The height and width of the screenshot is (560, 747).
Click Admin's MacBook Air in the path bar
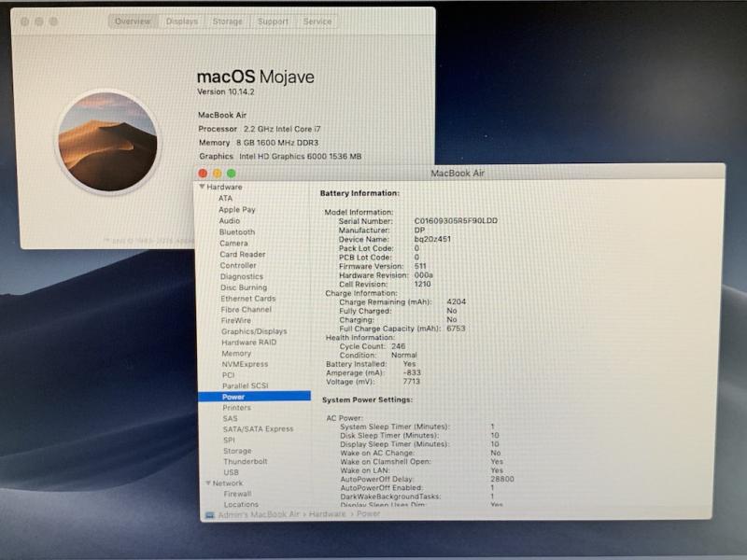point(259,514)
